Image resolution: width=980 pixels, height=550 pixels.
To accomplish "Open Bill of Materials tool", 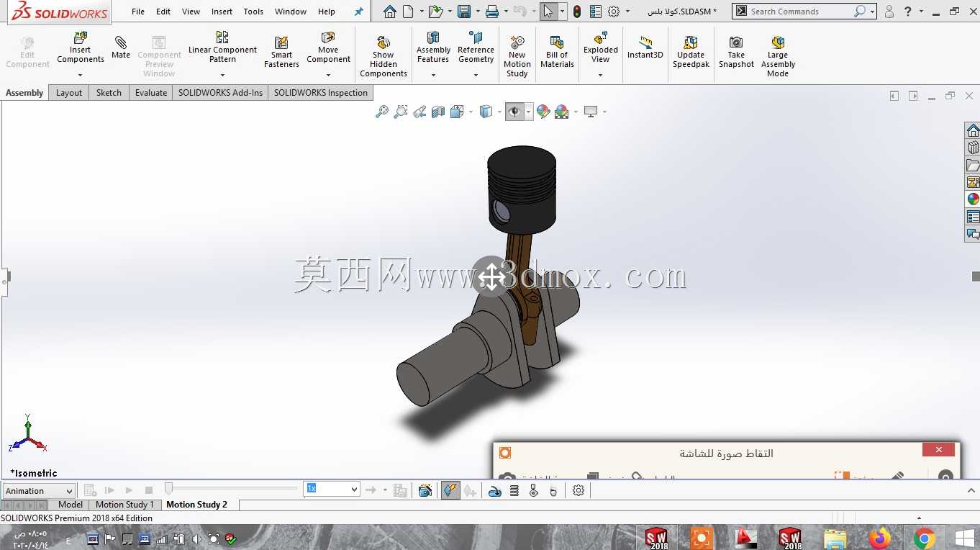I will (x=557, y=52).
